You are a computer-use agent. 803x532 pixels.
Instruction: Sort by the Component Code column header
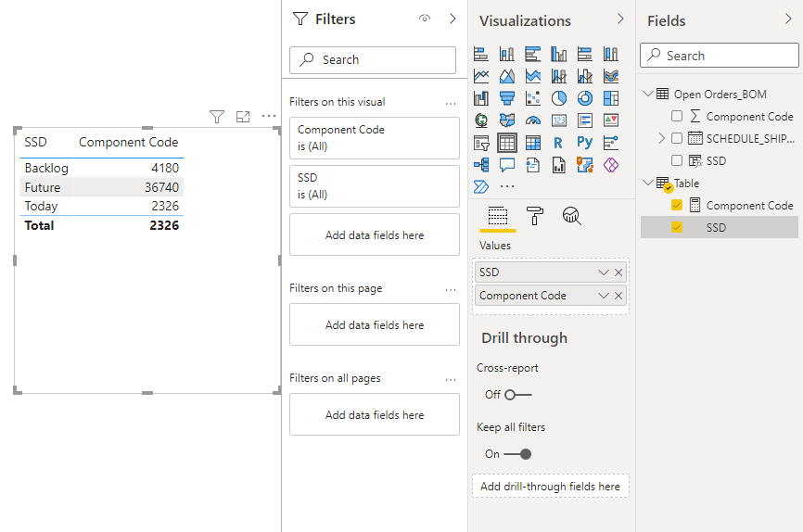click(129, 142)
